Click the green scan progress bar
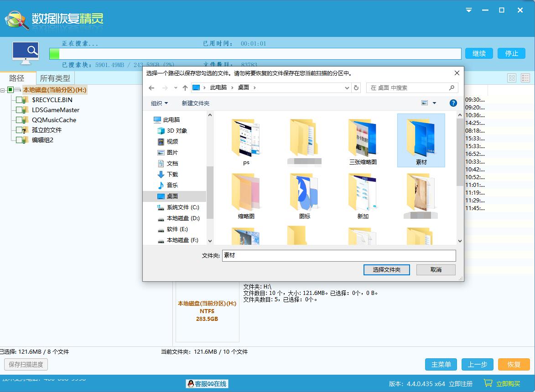This screenshot has width=535, height=392. coord(255,54)
